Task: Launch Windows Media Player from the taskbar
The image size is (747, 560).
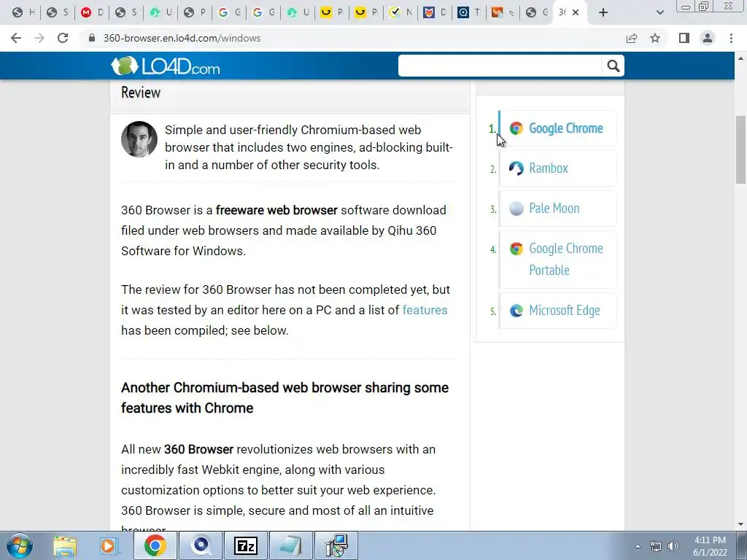Action: pyautogui.click(x=109, y=545)
